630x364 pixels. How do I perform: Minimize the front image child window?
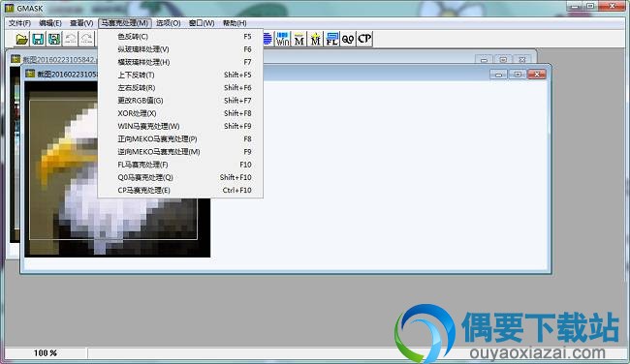point(498,75)
